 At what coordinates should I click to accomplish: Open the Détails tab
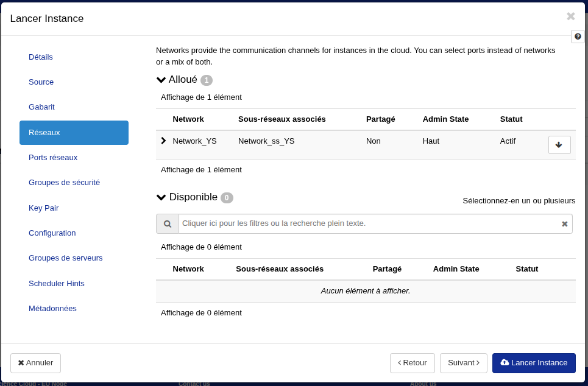point(41,57)
